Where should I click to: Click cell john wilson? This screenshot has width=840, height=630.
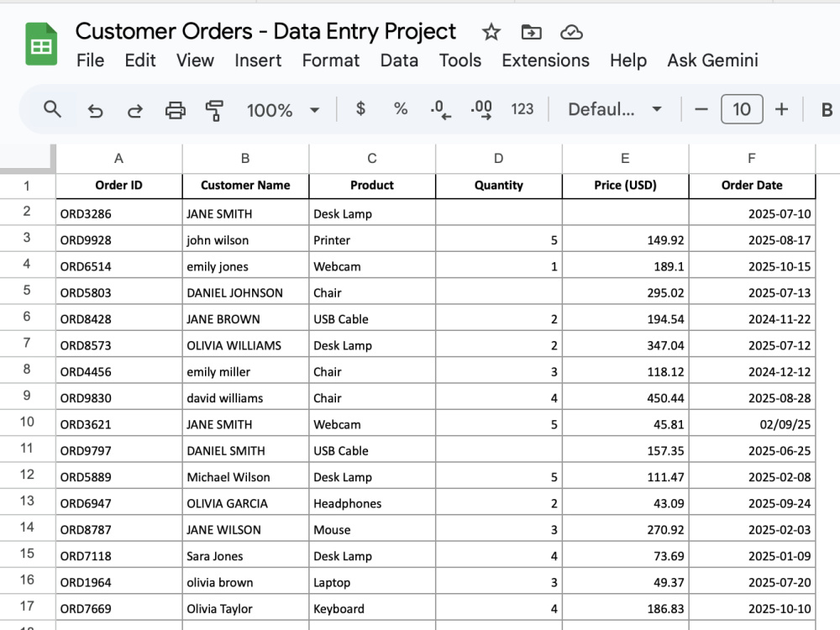(x=245, y=239)
